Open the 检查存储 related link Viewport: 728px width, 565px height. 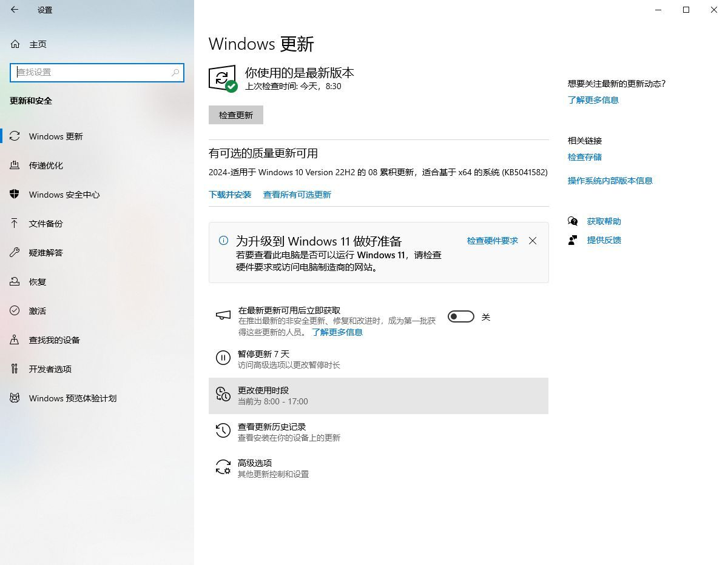pyautogui.click(x=585, y=157)
